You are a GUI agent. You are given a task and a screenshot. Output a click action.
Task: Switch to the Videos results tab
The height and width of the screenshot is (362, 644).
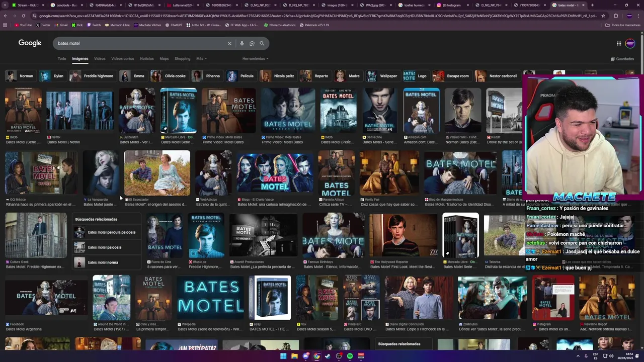100,59
